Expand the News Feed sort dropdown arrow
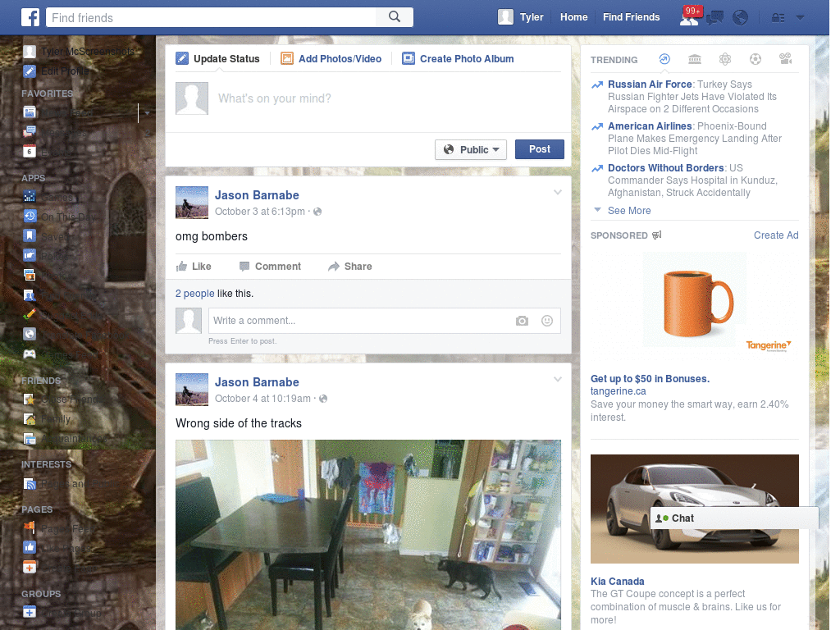The image size is (840, 630). click(147, 113)
